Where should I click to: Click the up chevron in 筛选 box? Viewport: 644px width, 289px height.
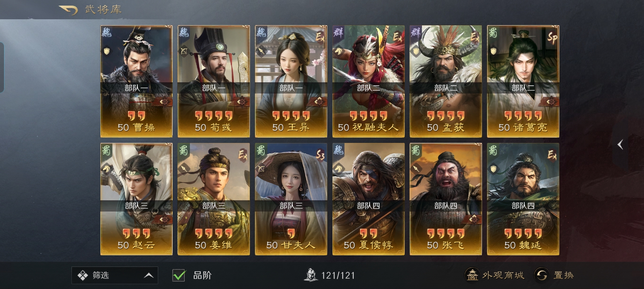149,275
